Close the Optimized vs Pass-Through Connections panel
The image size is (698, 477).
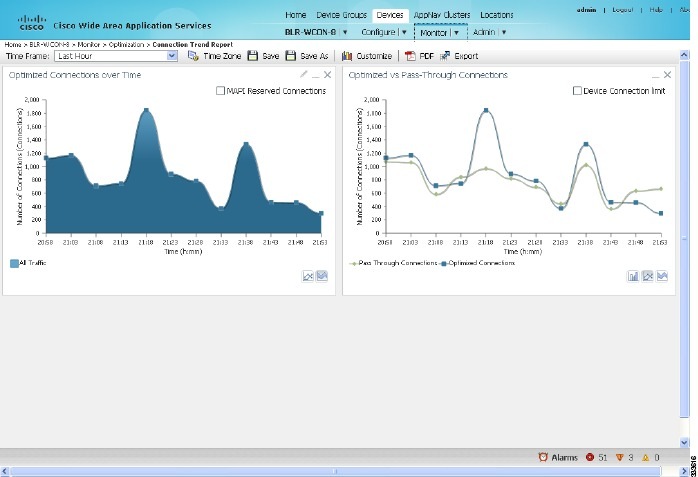click(667, 75)
